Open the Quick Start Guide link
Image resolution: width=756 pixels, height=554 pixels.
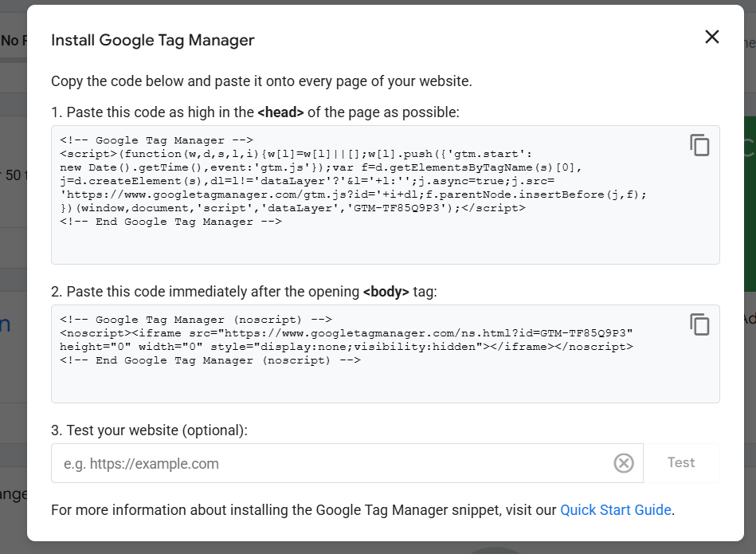tap(615, 510)
